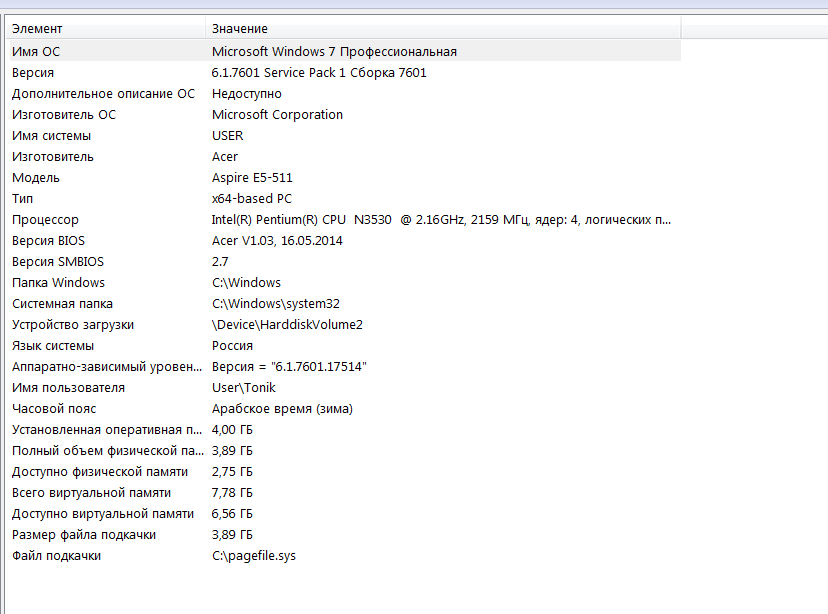828x614 pixels.
Task: Highlight the "Имя системы" row
Action: [x=51, y=136]
